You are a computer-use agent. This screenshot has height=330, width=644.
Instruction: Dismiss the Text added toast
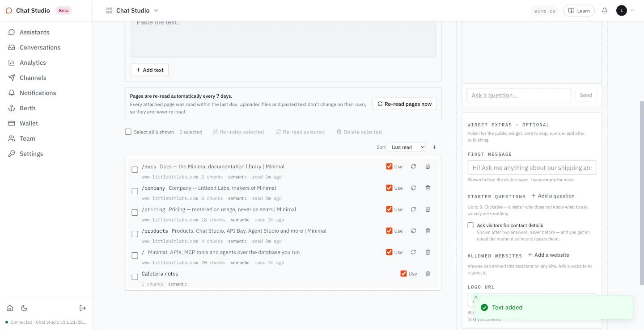tap(476, 297)
